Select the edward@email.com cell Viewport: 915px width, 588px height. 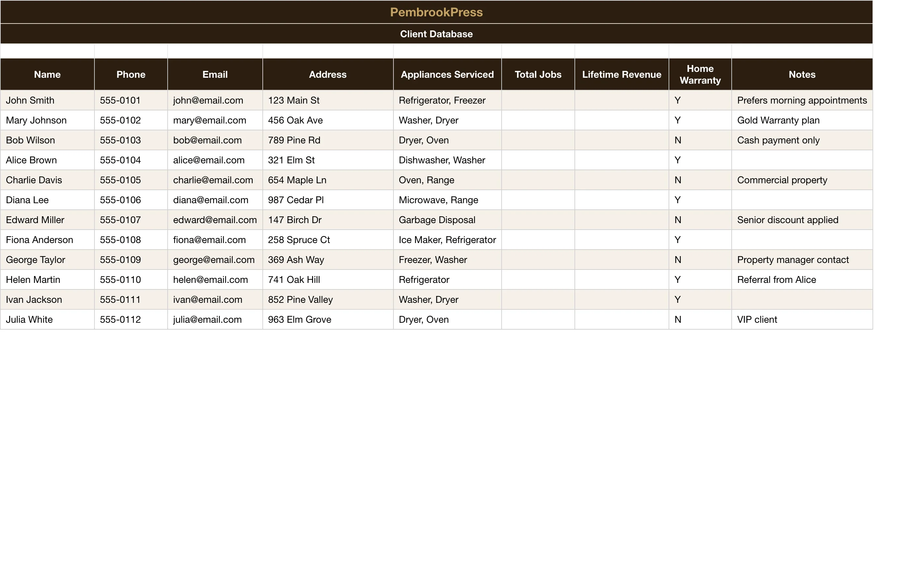215,220
